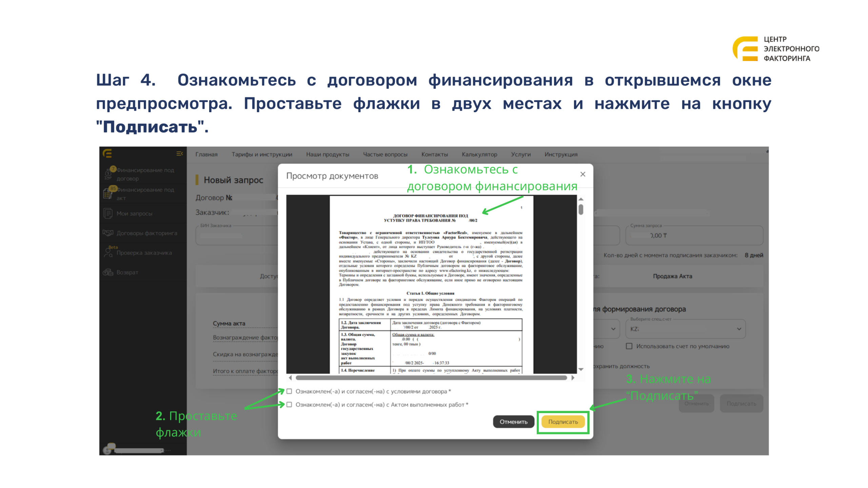Open Инструкция menu item
This screenshot has height=488, width=868.
[x=561, y=154]
